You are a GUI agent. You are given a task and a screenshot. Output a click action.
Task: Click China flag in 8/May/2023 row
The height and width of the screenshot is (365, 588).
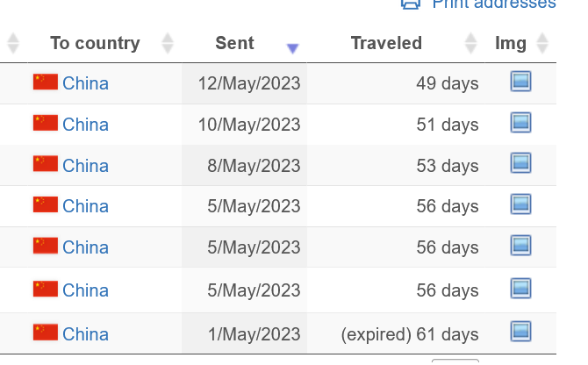[x=46, y=164]
